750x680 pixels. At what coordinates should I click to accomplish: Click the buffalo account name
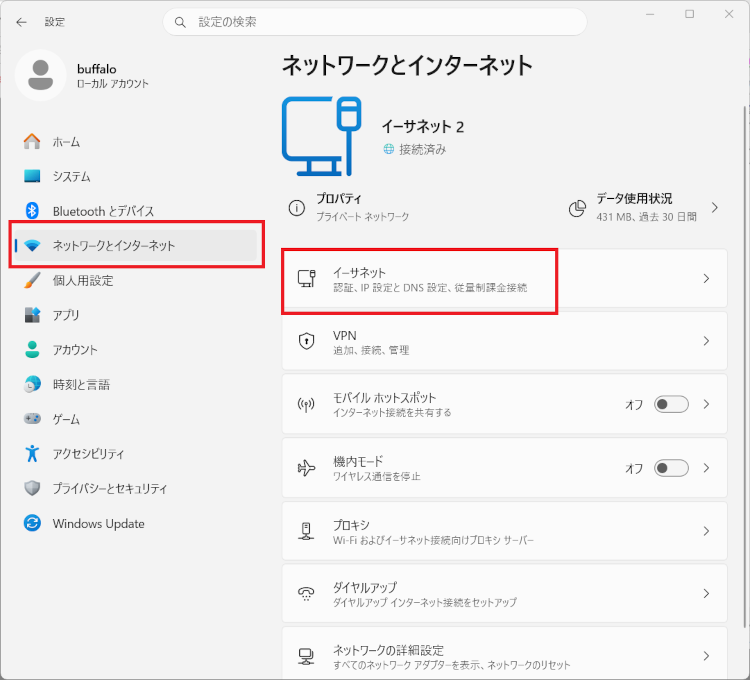97,69
